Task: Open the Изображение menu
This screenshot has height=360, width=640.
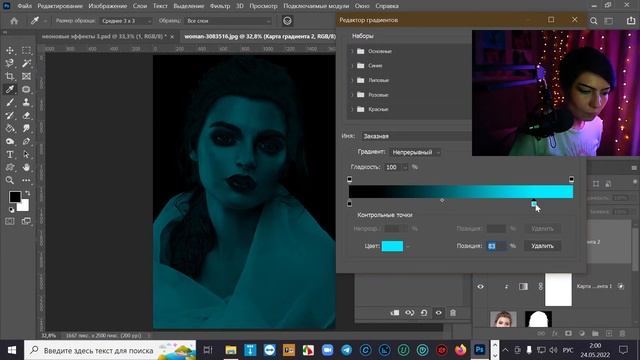Action: (x=108, y=6)
